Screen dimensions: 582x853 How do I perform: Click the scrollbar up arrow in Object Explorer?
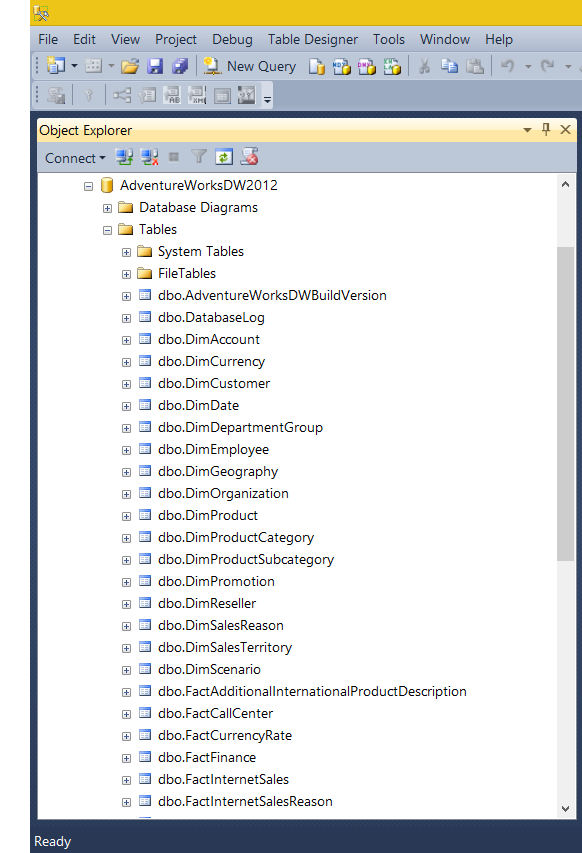pyautogui.click(x=566, y=184)
